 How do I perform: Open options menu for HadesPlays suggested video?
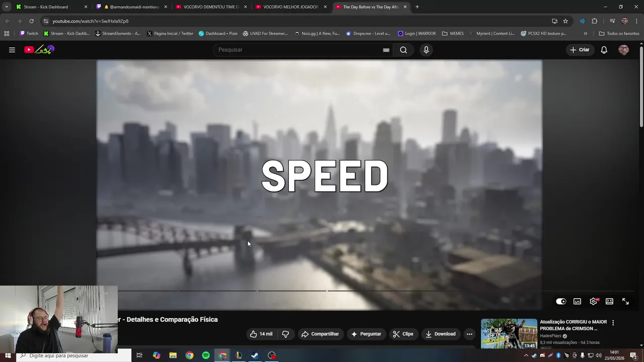click(613, 323)
